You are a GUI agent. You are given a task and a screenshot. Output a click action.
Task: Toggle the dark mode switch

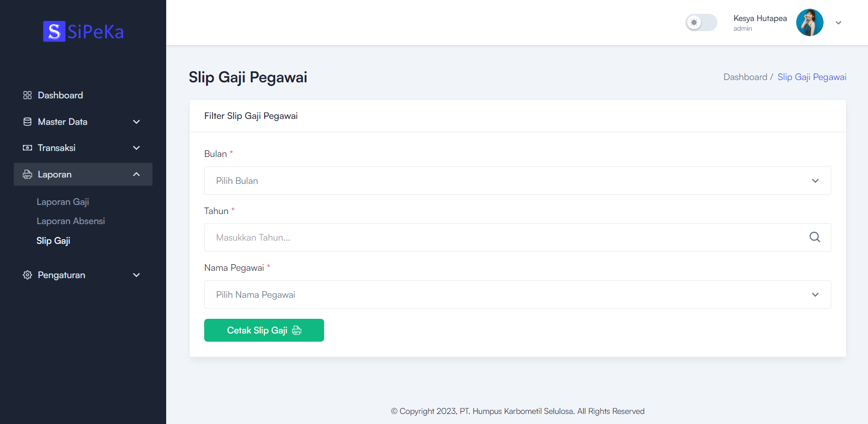tap(701, 22)
